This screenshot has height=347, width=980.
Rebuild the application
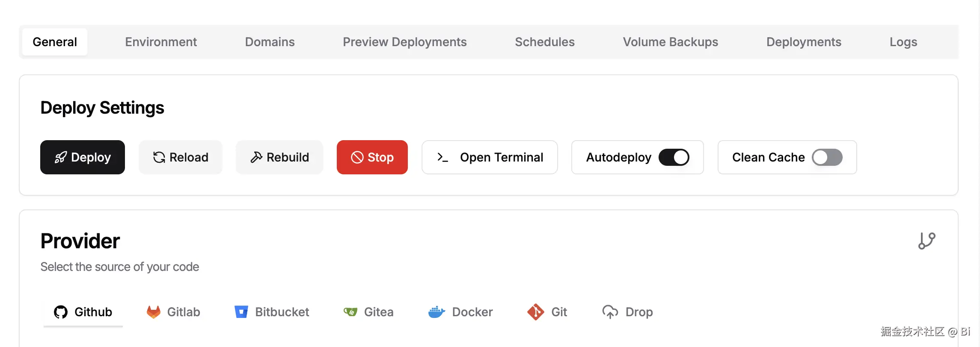pyautogui.click(x=279, y=157)
